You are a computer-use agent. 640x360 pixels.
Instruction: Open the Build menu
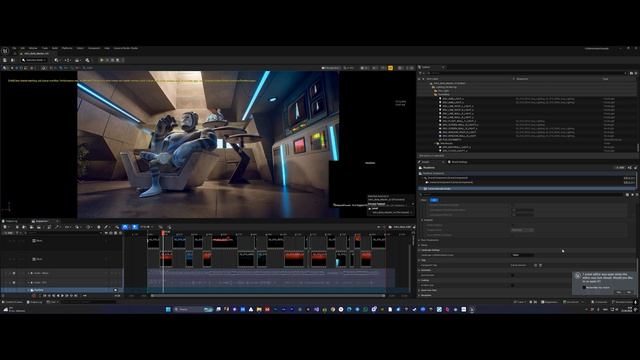coord(55,48)
